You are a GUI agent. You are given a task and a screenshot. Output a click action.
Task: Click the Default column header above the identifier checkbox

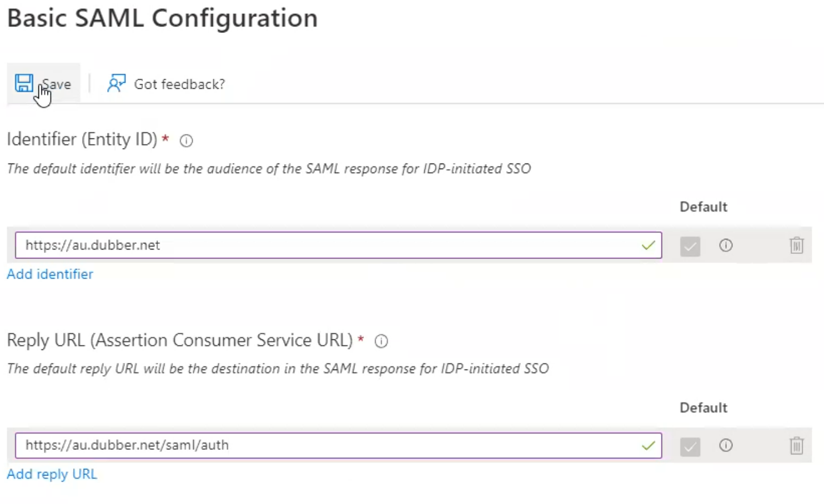(703, 207)
